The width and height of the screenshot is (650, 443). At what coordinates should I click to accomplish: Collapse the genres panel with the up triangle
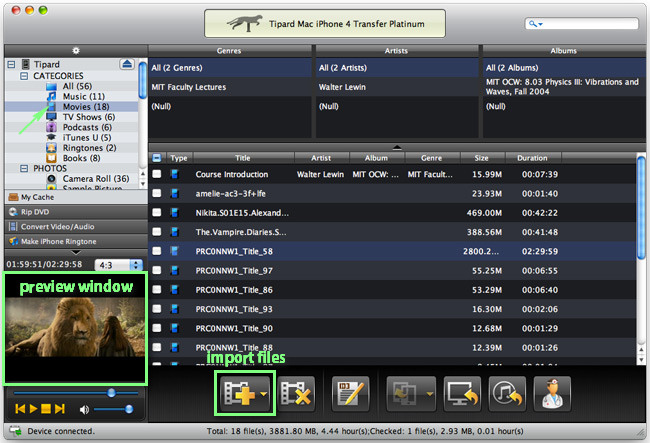(x=397, y=147)
